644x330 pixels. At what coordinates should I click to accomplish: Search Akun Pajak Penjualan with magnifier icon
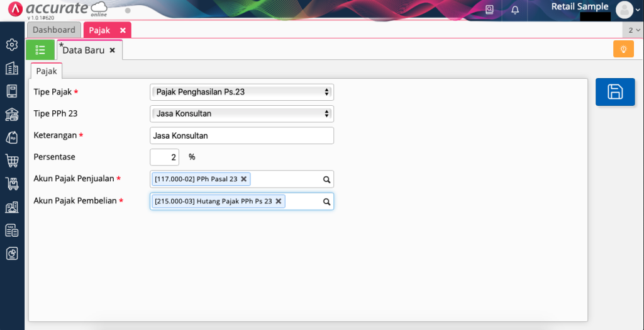[x=326, y=179]
